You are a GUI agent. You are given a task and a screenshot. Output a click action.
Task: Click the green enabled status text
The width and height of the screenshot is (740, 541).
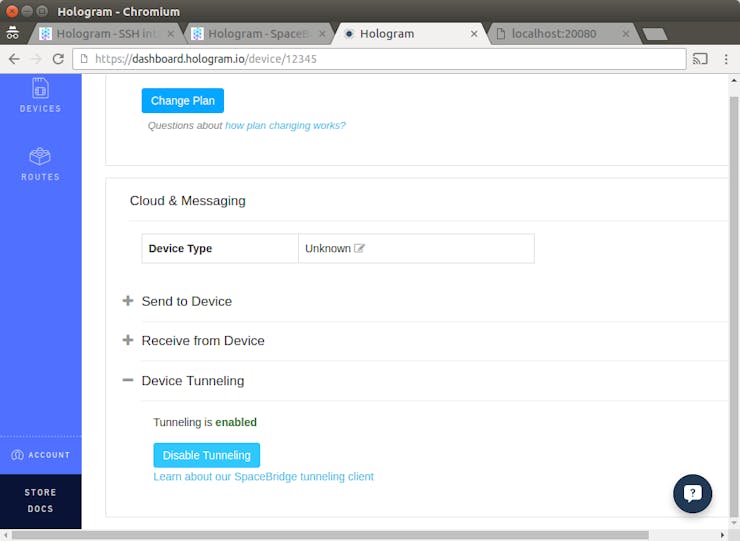236,422
